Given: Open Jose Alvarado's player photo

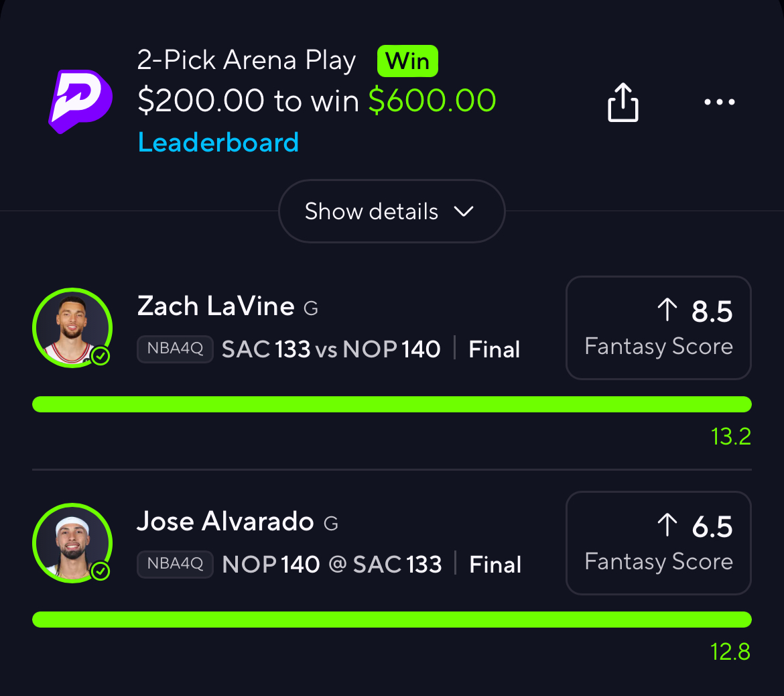Looking at the screenshot, I should coord(71,543).
